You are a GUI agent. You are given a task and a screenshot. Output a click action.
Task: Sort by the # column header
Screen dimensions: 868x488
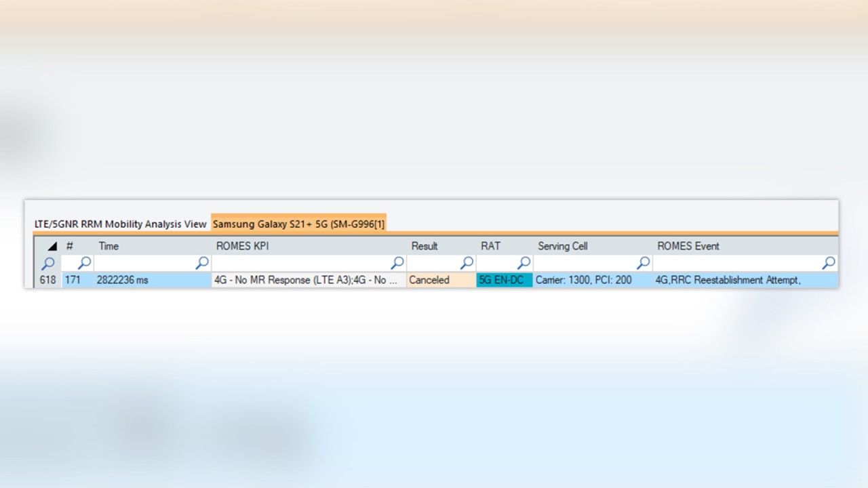[x=69, y=246]
